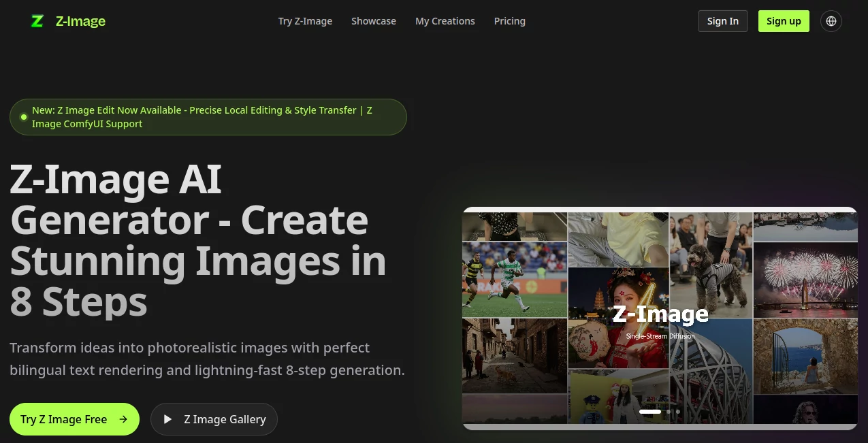Screen dimensions: 868x443
Task: Switch to Try Z-Image section
Action: (305, 21)
